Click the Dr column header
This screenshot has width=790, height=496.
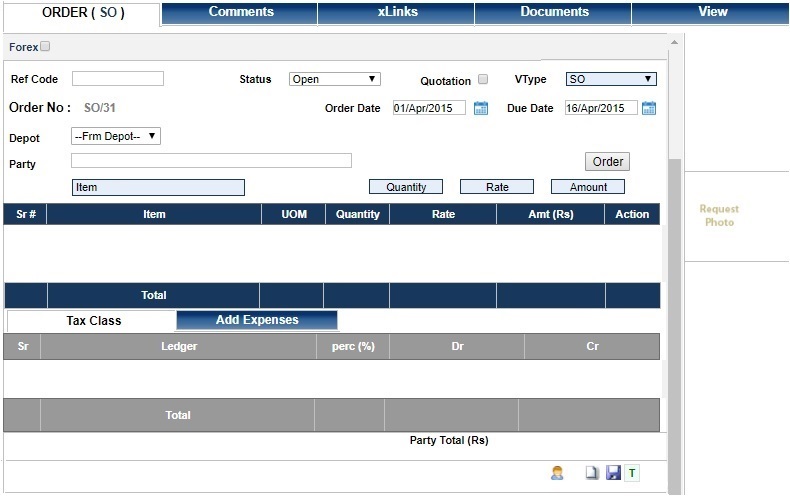pos(457,346)
